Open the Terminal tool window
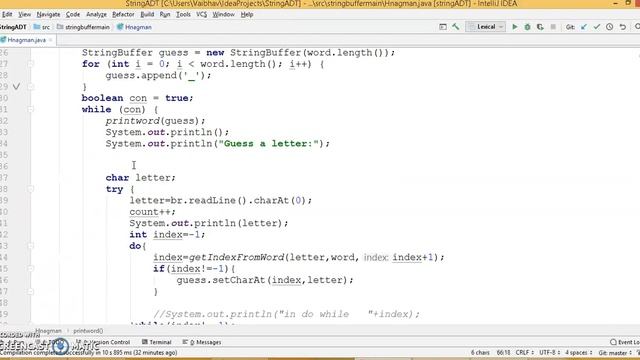The height and width of the screenshot is (360, 640). [x=157, y=342]
